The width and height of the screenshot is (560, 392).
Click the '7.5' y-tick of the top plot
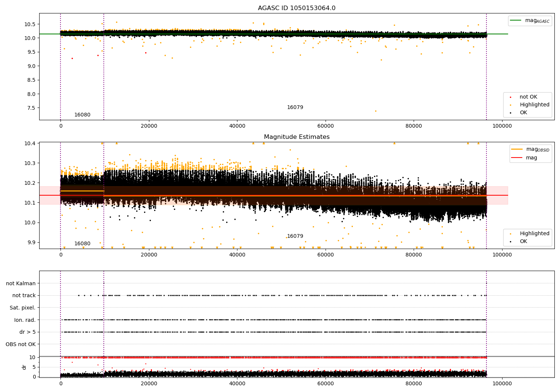coord(31,108)
